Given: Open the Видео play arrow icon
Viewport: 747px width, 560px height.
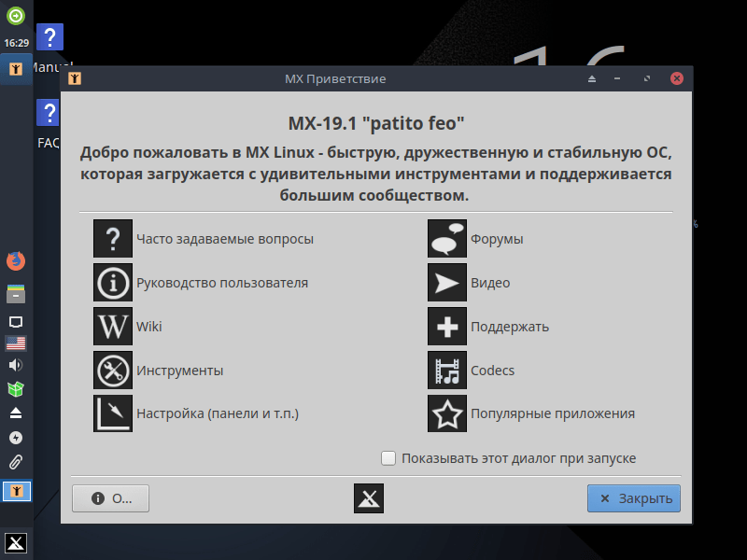Looking at the screenshot, I should coord(447,283).
